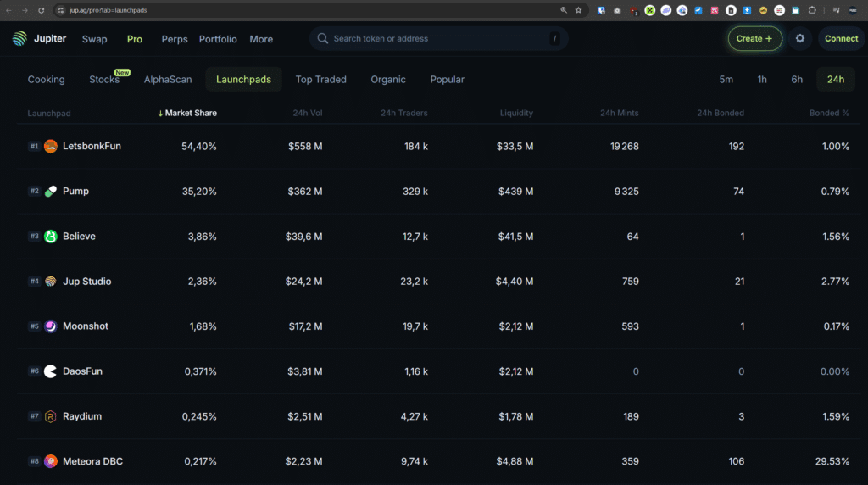Bookmark the page with the star icon
The image size is (868, 485).
coord(578,10)
